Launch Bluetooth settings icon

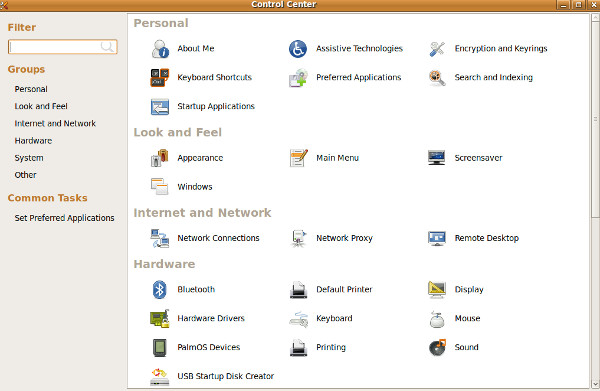pyautogui.click(x=160, y=290)
